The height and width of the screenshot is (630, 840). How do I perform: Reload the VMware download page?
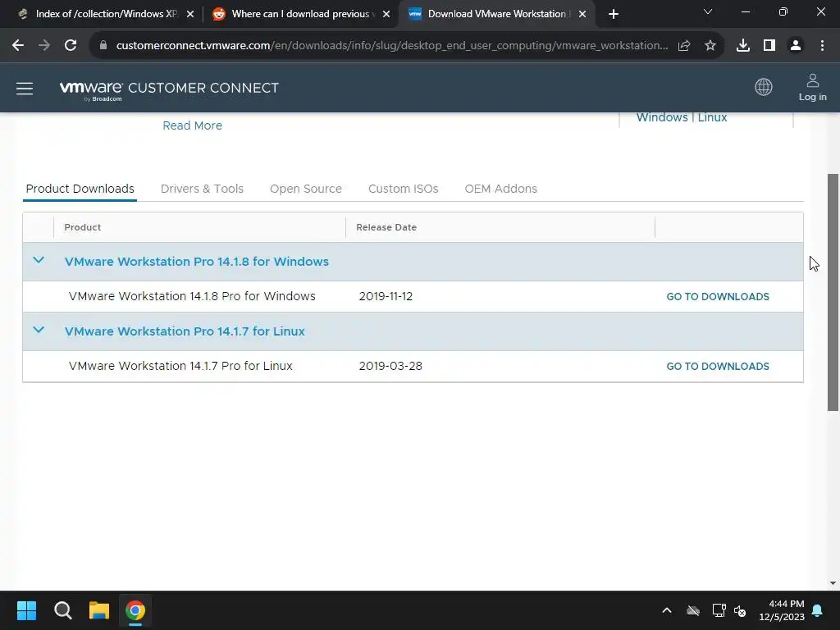(x=71, y=46)
